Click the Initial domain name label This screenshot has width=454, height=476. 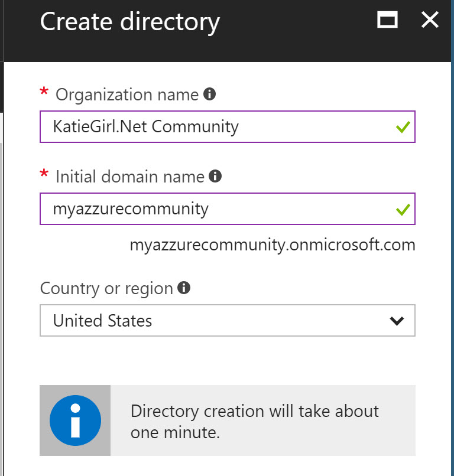(x=129, y=177)
